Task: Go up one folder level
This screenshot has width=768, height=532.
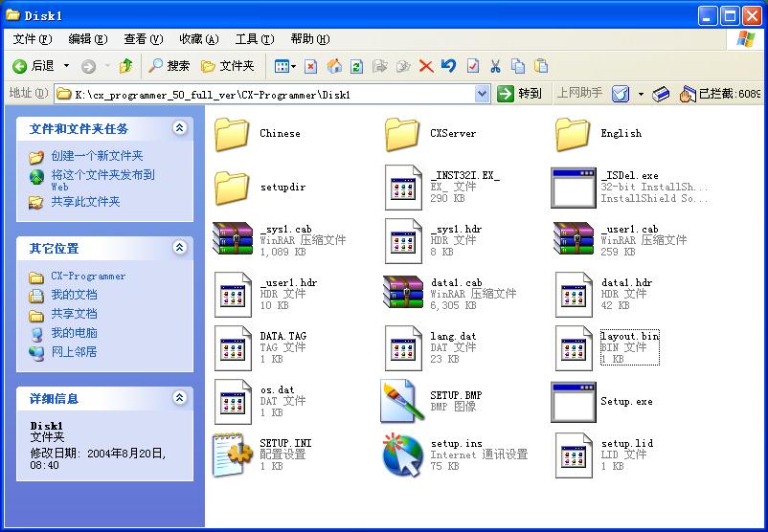Action: point(125,66)
